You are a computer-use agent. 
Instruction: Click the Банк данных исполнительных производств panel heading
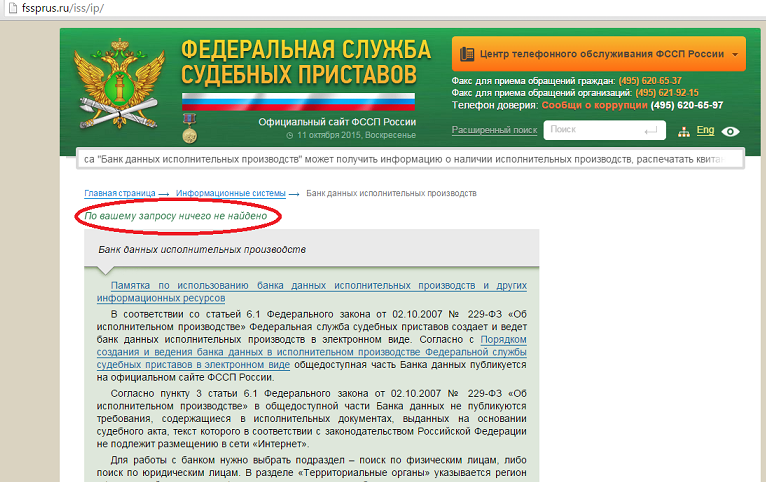202,250
